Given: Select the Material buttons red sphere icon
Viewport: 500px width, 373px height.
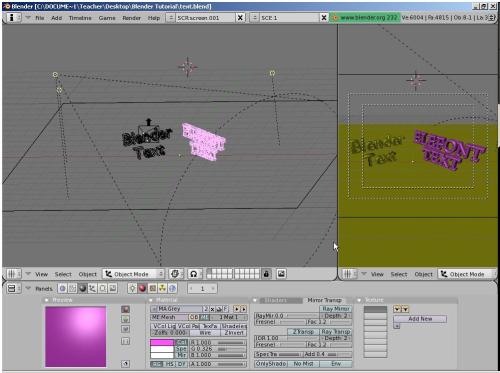Looking at the screenshot, I should [x=142, y=288].
